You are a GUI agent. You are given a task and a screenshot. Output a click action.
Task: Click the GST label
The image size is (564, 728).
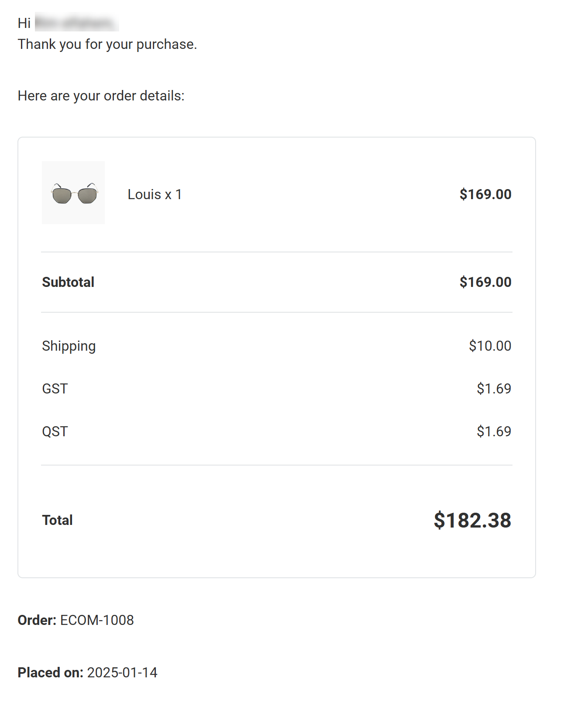[55, 389]
